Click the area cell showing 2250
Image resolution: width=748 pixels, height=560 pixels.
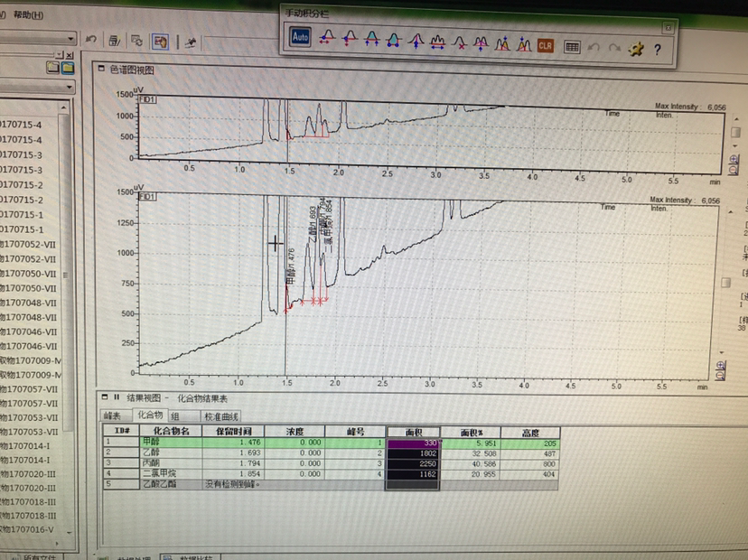(413, 463)
